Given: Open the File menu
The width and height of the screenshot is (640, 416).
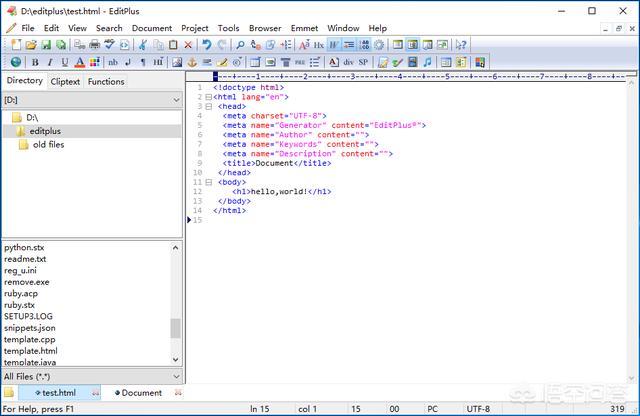Looking at the screenshot, I should pos(28,28).
